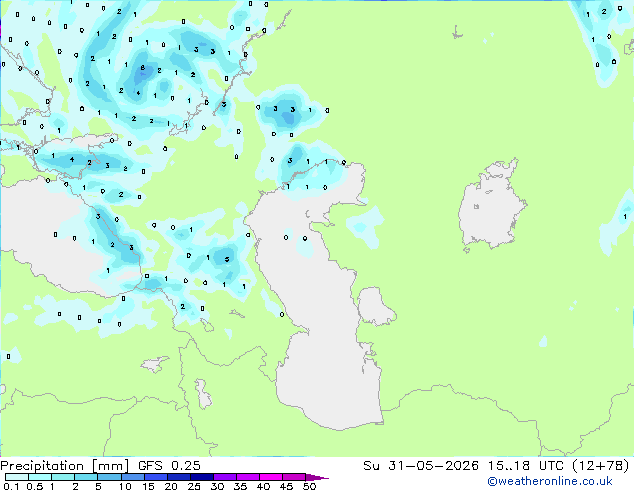Click the Kara-Bogaz-Gol bay east of the Caspian
The image size is (634, 490).
tap(374, 306)
